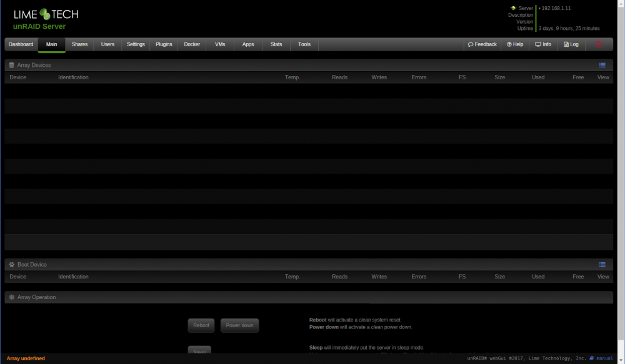Switch to the Settings tab
625x364 pixels.
136,44
